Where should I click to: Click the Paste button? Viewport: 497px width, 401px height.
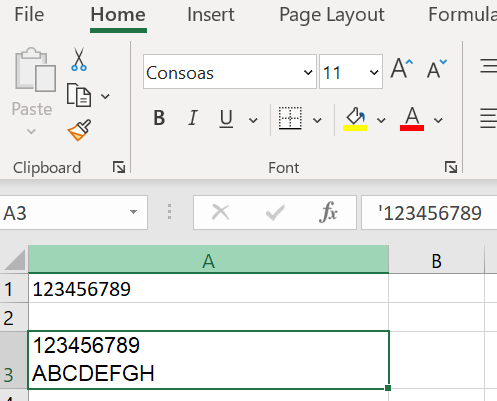(32, 91)
